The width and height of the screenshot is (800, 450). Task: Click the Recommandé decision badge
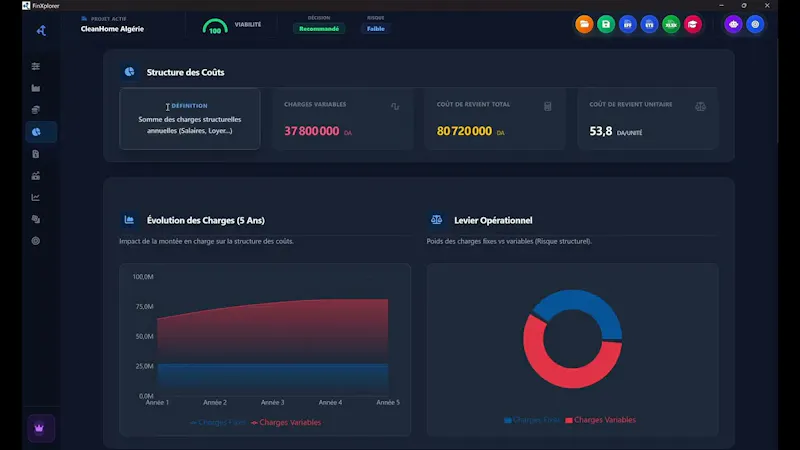pyautogui.click(x=319, y=29)
